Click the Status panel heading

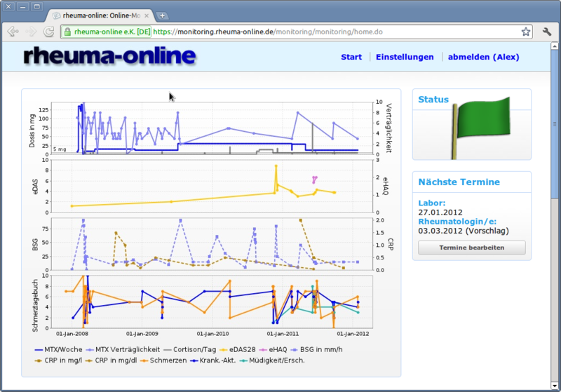(433, 100)
